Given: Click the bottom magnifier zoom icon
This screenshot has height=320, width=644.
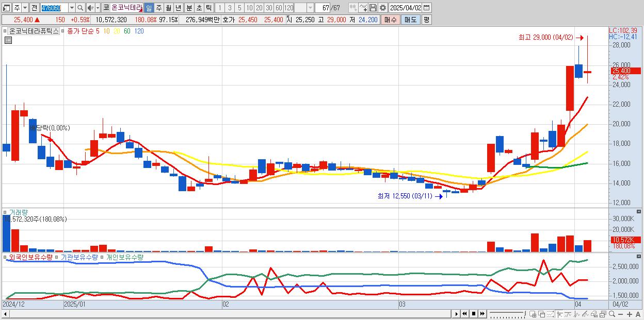Looking at the screenshot, I should (611, 314).
